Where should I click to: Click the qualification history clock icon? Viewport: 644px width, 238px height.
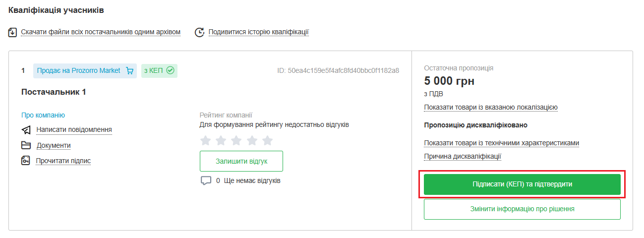tap(199, 32)
